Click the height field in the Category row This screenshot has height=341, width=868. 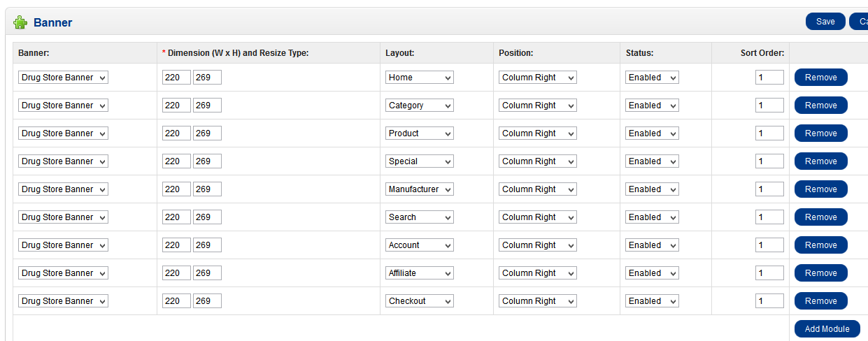(x=207, y=106)
